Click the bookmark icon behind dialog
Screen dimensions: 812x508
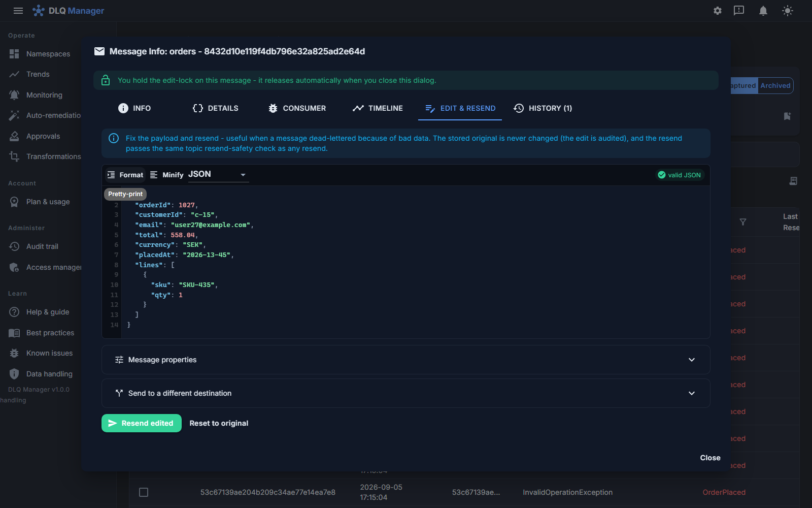[787, 116]
